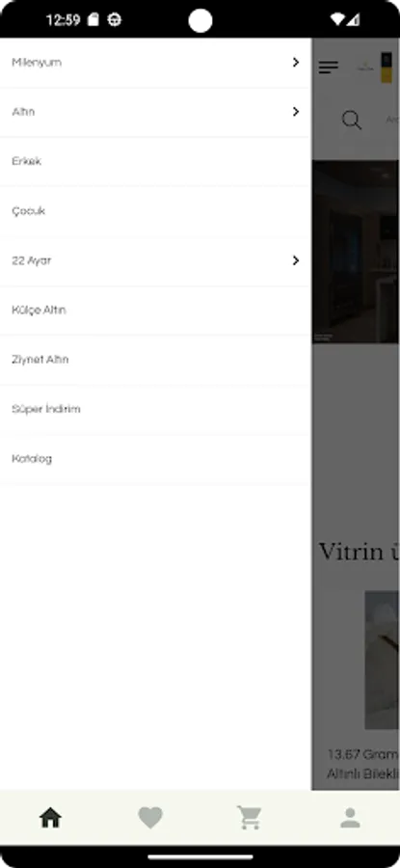
Task: Tap the hamburger menu icon
Action: [328, 68]
